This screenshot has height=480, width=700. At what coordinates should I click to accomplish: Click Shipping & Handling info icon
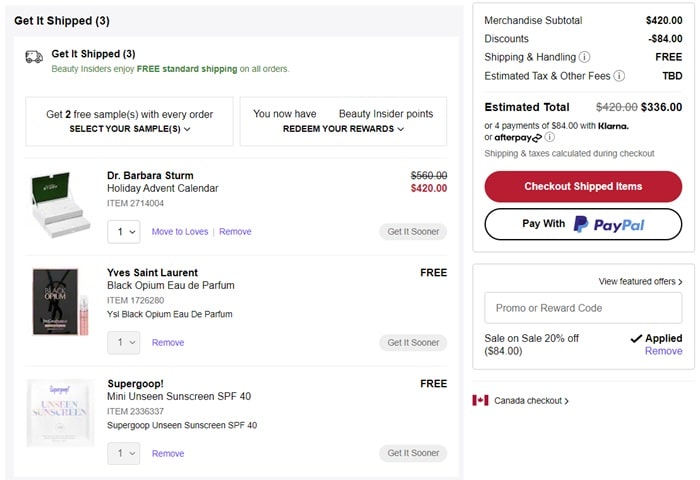584,57
